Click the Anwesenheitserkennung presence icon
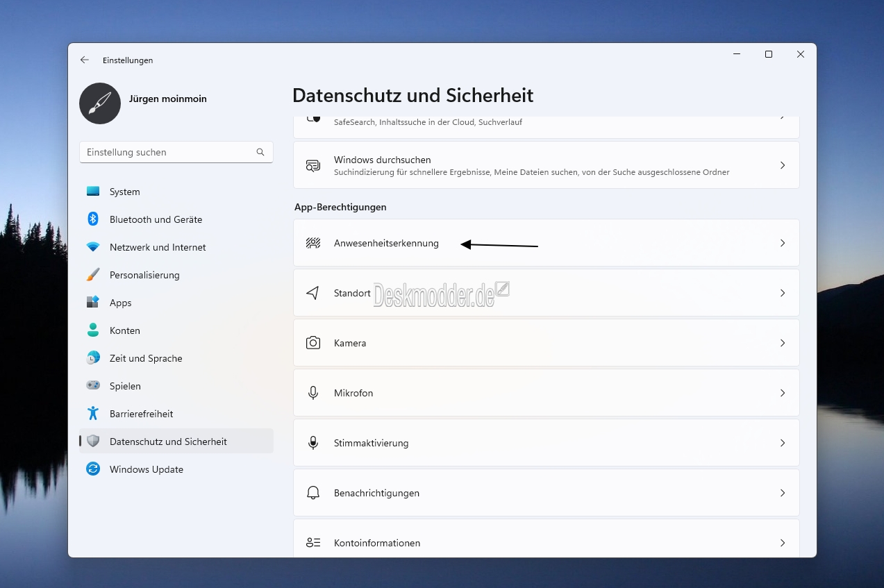Viewport: 884px width, 588px height. click(x=313, y=243)
